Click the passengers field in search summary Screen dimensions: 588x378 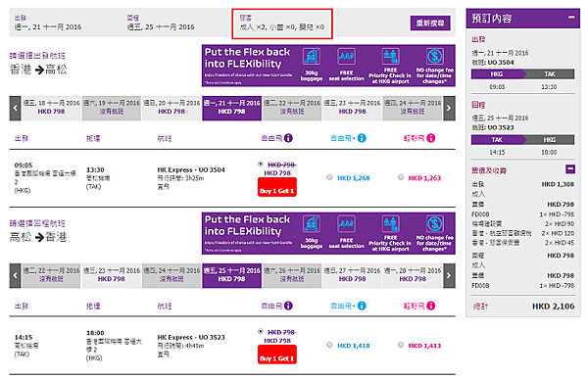tap(282, 24)
